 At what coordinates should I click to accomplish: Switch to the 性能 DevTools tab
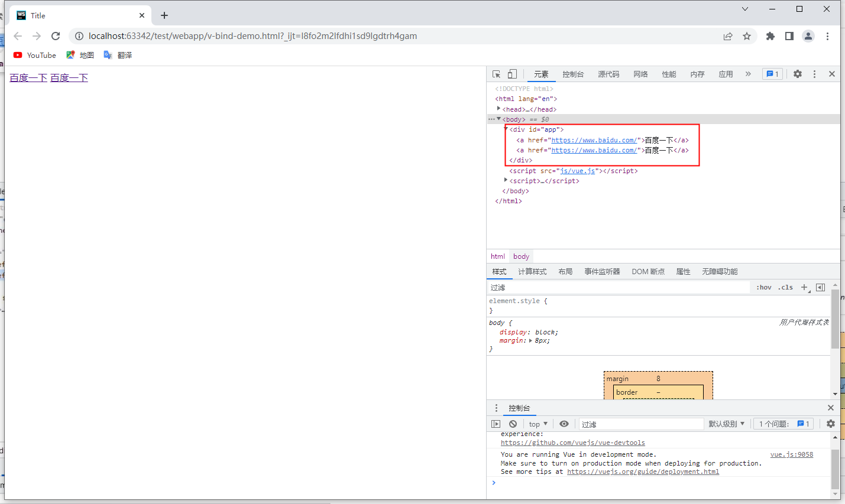(x=669, y=74)
